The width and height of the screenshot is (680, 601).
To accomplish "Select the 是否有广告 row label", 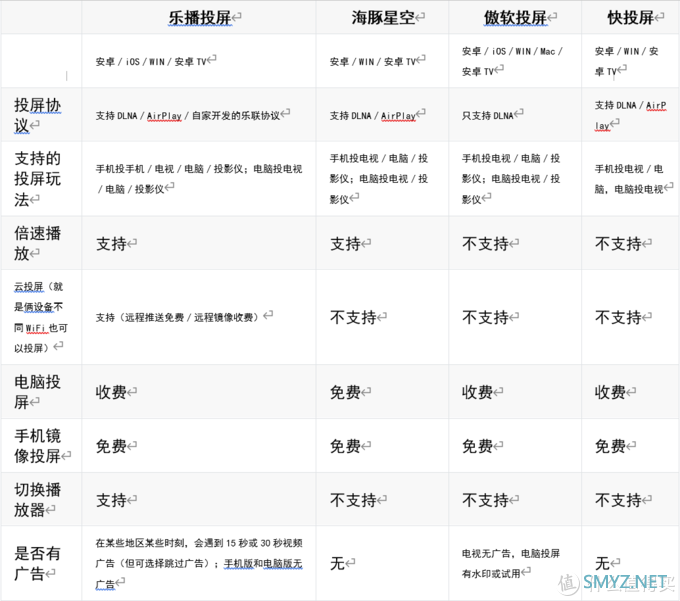I will [37, 563].
